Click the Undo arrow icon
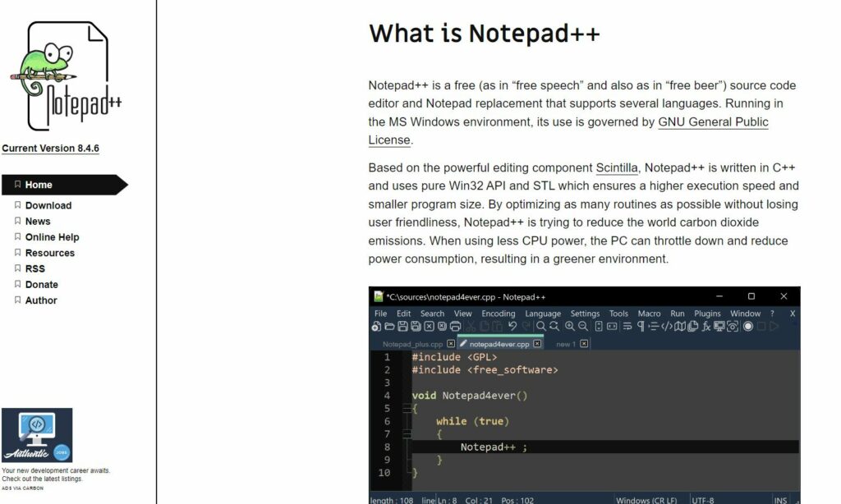This screenshot has height=504, width=841. pyautogui.click(x=512, y=326)
